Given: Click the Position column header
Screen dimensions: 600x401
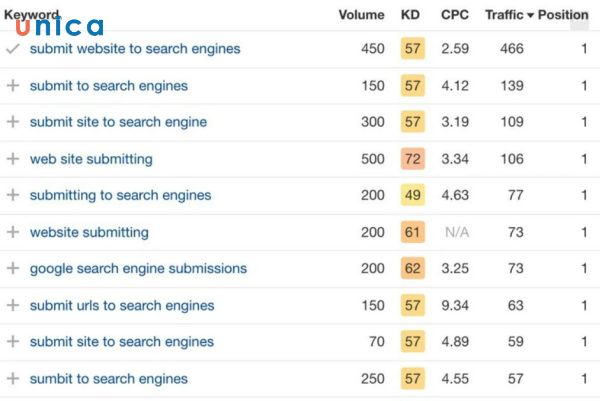Looking at the screenshot, I should pyautogui.click(x=563, y=15).
